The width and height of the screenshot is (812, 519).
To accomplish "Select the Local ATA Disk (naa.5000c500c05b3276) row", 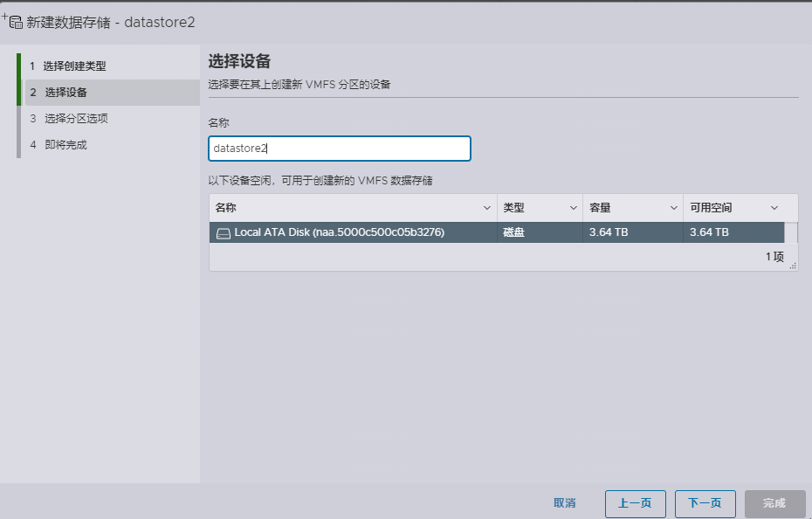I will tap(497, 232).
